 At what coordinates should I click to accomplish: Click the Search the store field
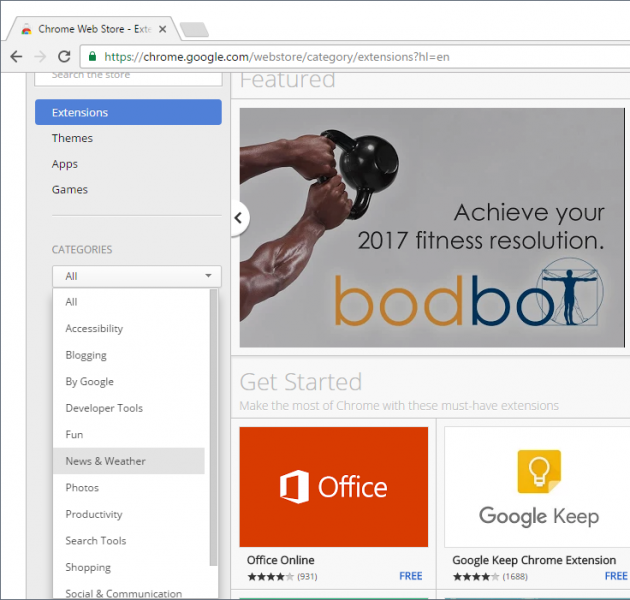click(x=128, y=78)
